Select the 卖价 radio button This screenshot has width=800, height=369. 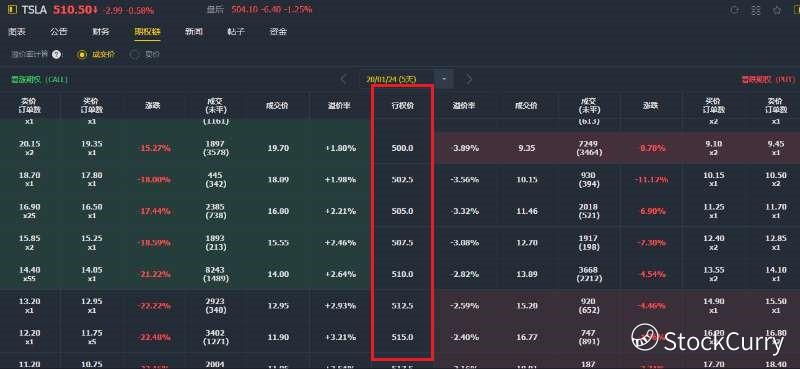(x=135, y=54)
